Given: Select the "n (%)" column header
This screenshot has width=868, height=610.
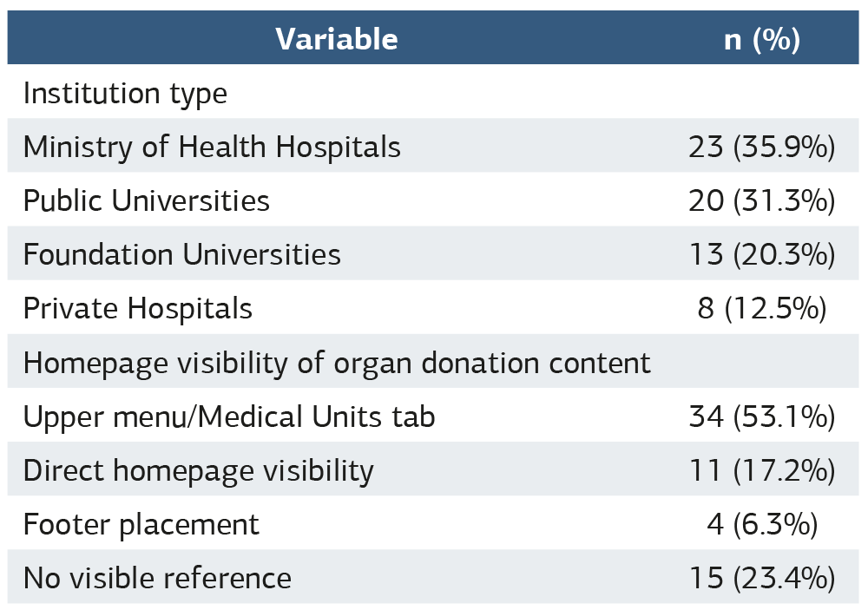Looking at the screenshot, I should (761, 39).
